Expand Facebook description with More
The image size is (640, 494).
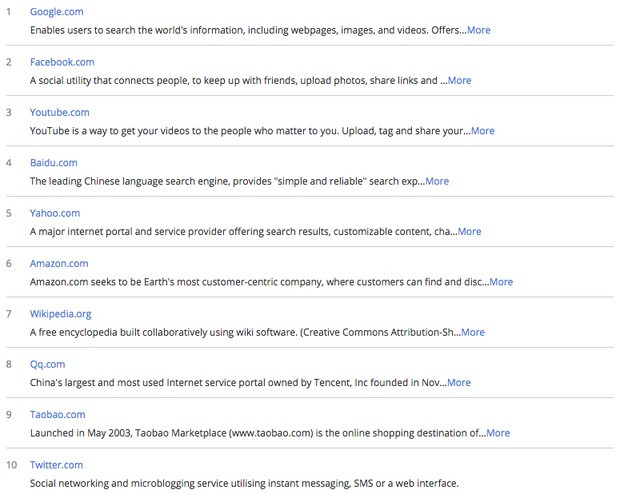coord(459,80)
